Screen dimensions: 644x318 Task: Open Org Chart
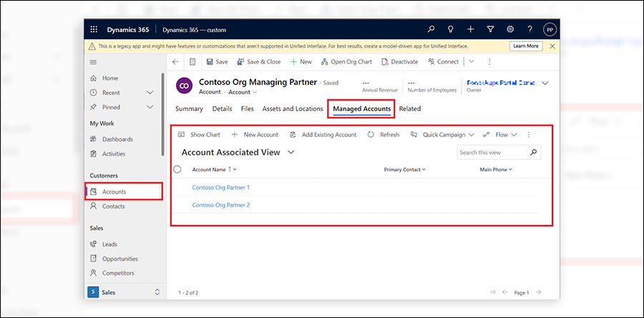point(346,62)
